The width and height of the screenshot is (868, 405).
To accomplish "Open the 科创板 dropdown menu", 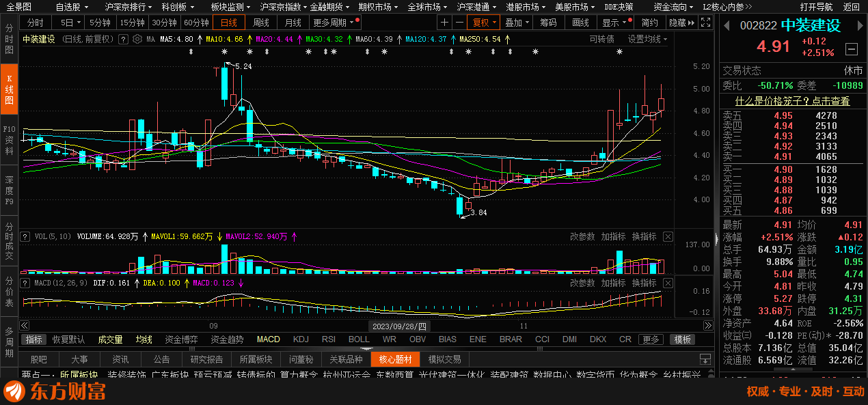I will click(177, 7).
